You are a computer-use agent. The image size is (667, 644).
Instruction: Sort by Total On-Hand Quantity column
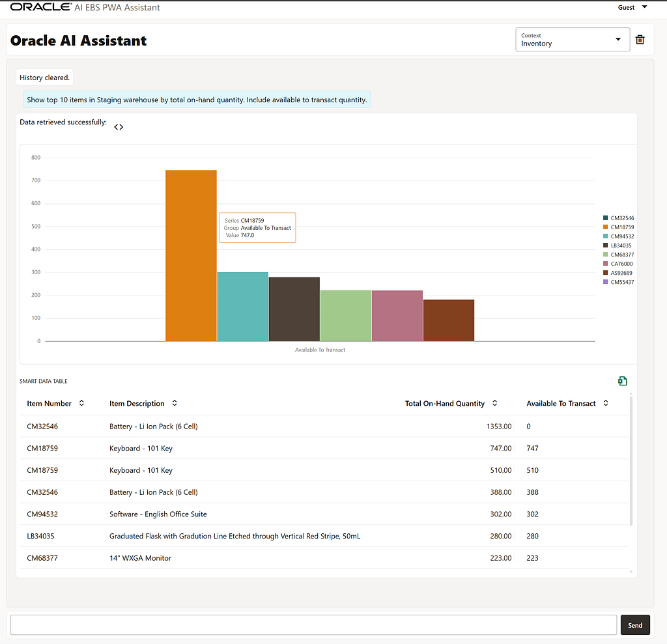pos(495,403)
